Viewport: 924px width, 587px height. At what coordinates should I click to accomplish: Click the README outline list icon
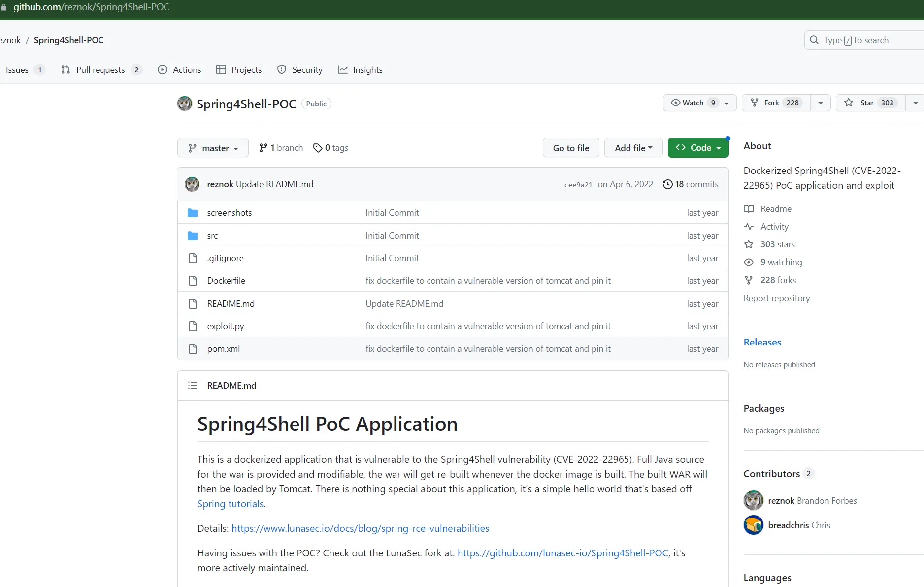[193, 385]
